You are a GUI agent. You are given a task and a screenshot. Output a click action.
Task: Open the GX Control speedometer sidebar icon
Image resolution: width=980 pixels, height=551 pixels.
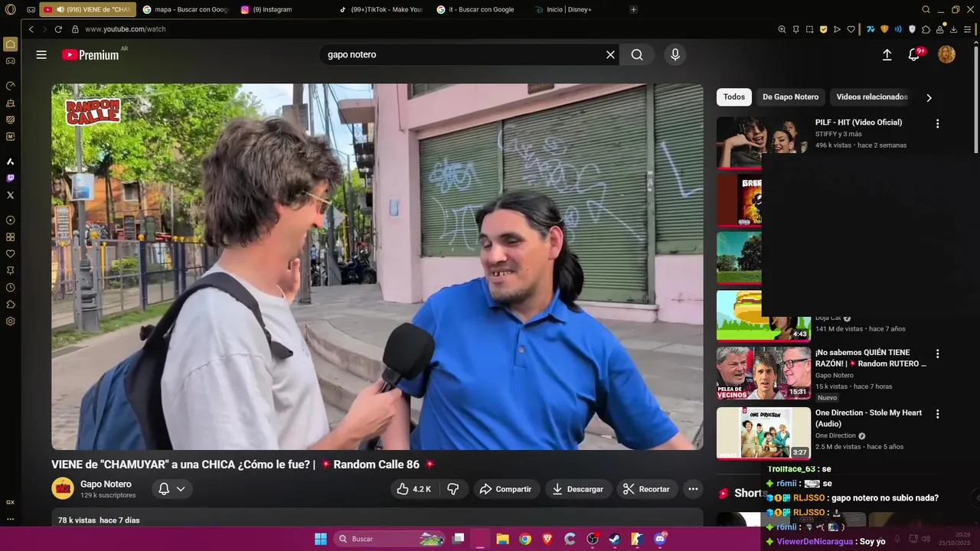click(10, 86)
